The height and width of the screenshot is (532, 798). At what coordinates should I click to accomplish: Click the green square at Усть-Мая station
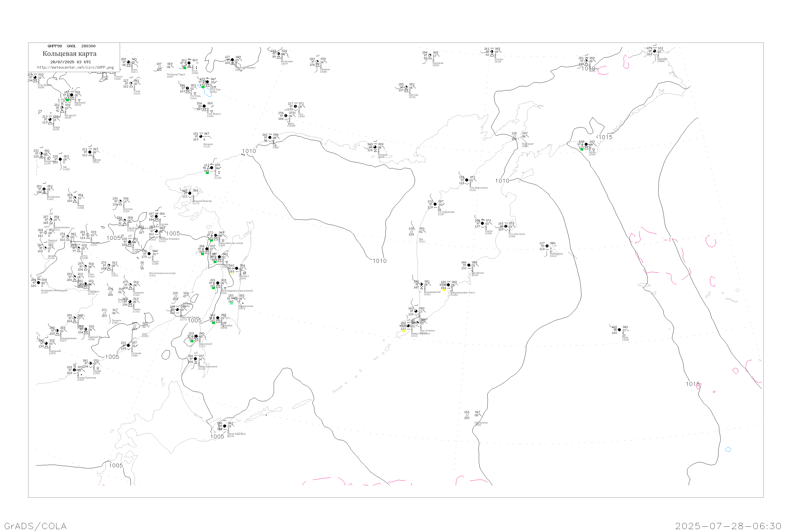203,87
